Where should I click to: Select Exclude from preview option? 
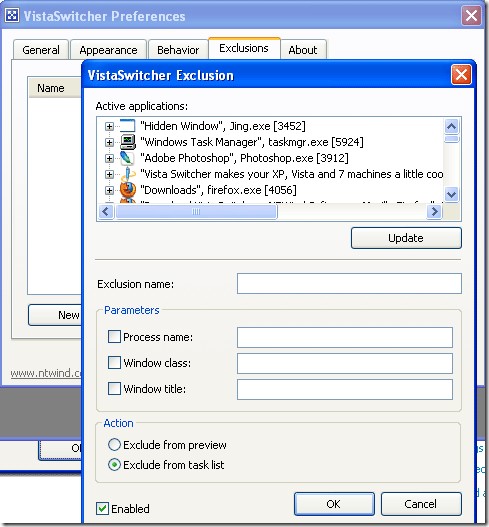coord(114,445)
